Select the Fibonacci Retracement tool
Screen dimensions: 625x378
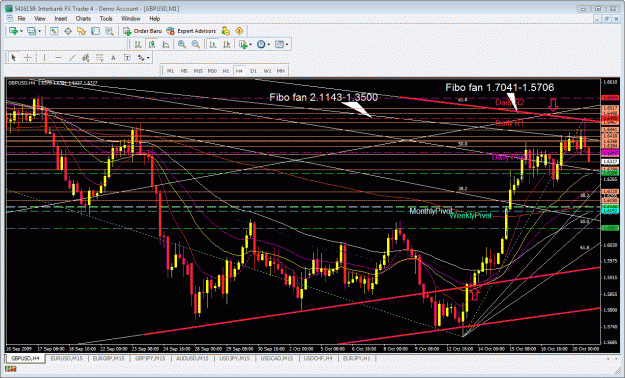click(99, 58)
